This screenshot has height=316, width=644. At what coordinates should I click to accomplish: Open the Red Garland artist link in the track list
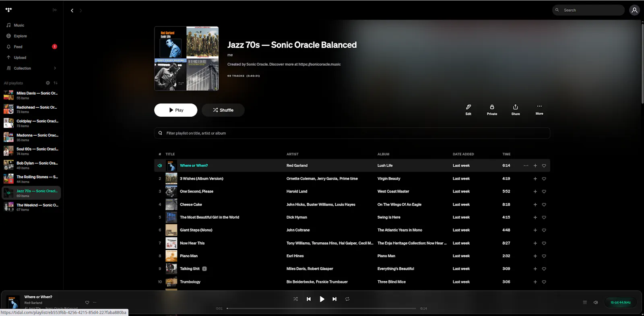click(297, 165)
